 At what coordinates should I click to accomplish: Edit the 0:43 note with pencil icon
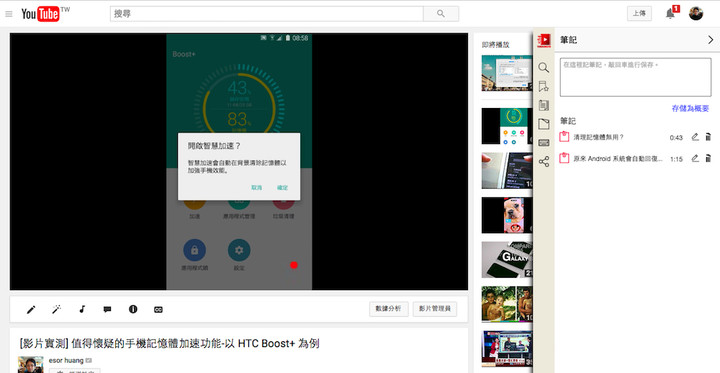tap(695, 136)
